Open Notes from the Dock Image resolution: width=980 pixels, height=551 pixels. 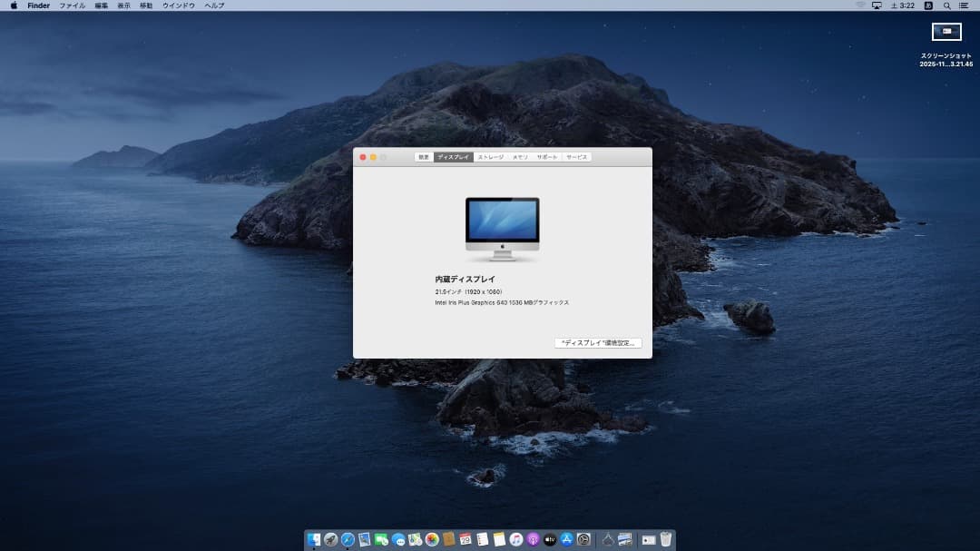point(499,539)
